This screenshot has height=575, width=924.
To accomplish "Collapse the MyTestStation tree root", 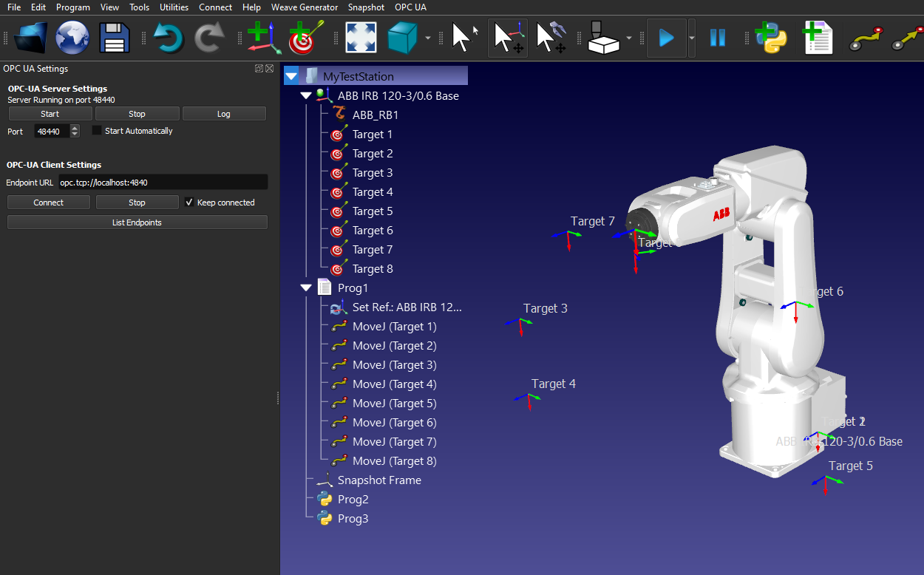I will pos(291,76).
